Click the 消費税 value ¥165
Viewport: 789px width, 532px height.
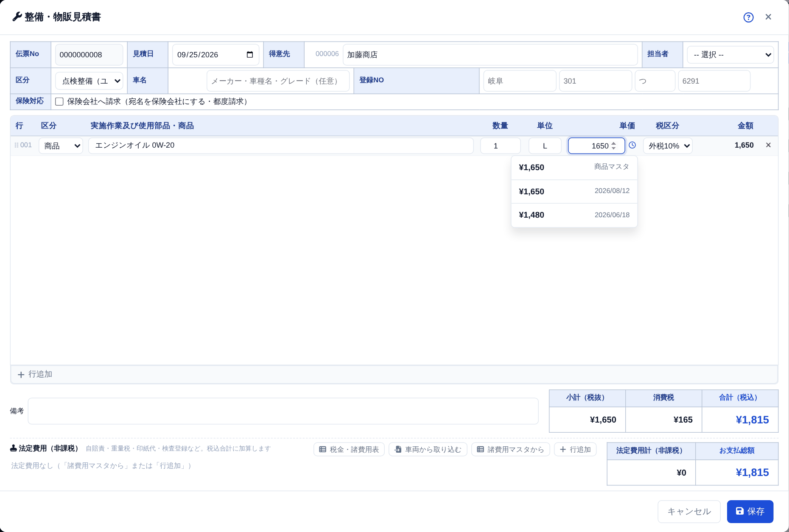(683, 420)
